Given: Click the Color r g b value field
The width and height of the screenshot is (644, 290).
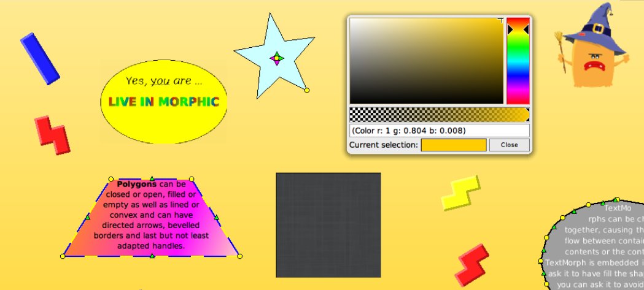Looking at the screenshot, I should pyautogui.click(x=440, y=131).
